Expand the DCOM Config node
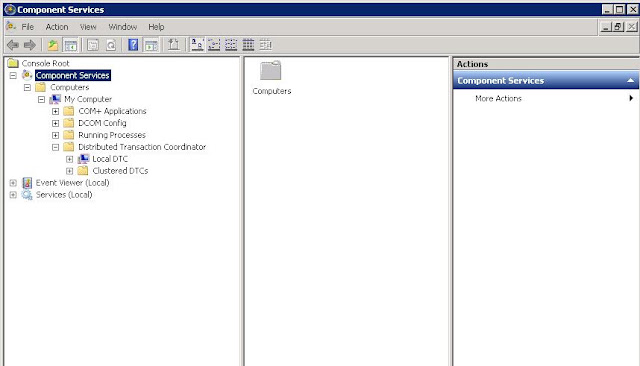The height and width of the screenshot is (366, 640). pos(56,123)
